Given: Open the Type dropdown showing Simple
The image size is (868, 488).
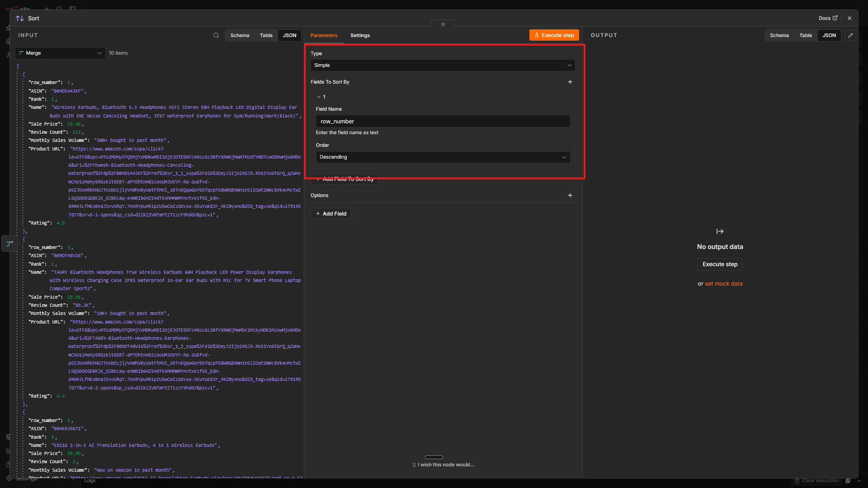Looking at the screenshot, I should 443,65.
